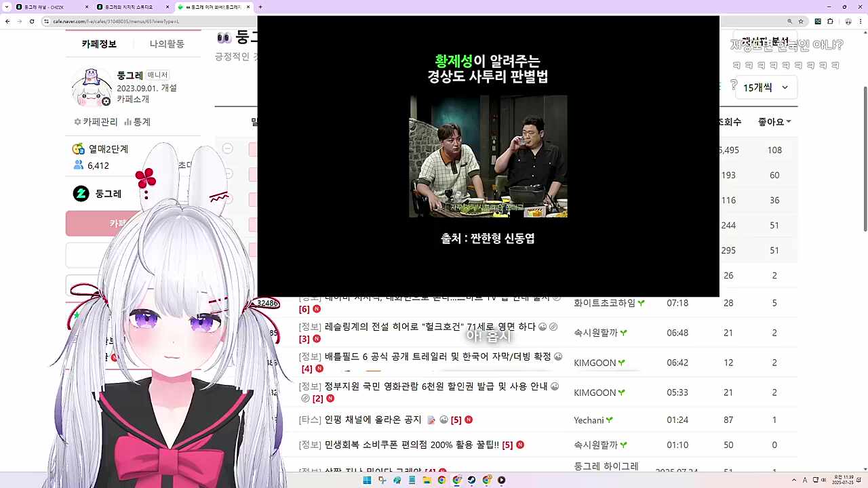Open the 정부지원 국민 영화관람 할인권 post

point(435,386)
